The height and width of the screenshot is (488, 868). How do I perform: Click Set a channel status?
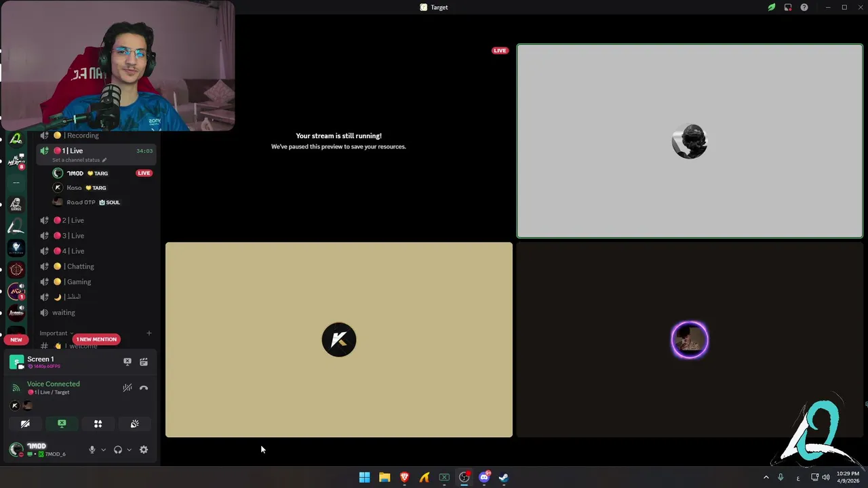[79, 160]
